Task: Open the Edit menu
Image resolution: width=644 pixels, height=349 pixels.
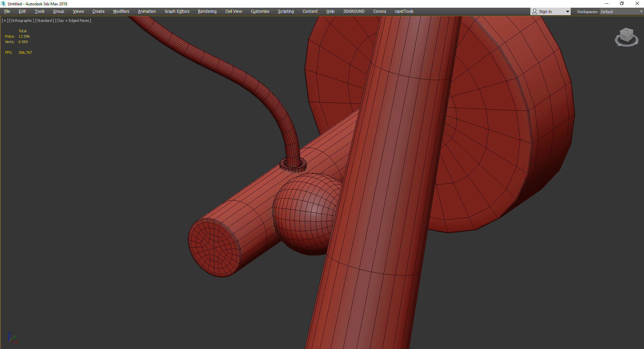Action: [x=22, y=11]
